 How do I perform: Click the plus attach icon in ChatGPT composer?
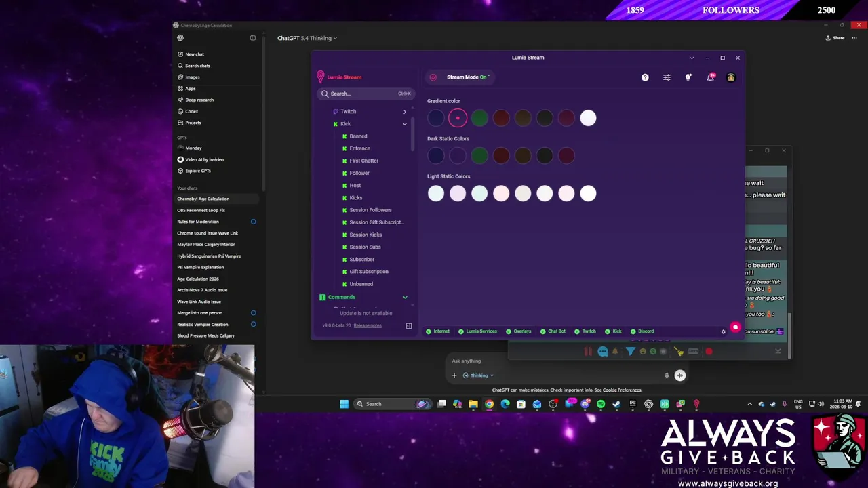[x=454, y=375]
